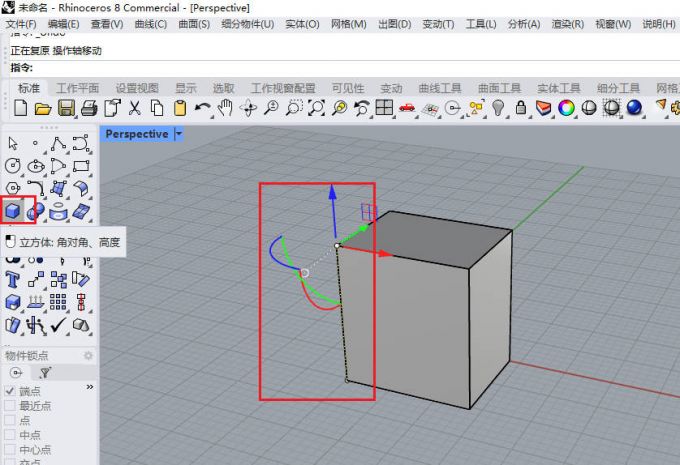
Task: Click the Four viewports layout icon
Action: [x=384, y=108]
